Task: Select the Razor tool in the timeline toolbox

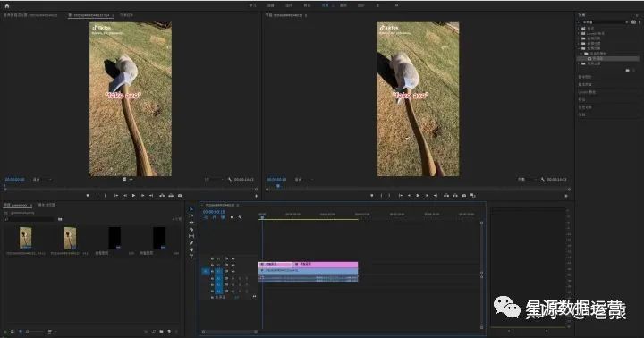Action: pyautogui.click(x=191, y=229)
